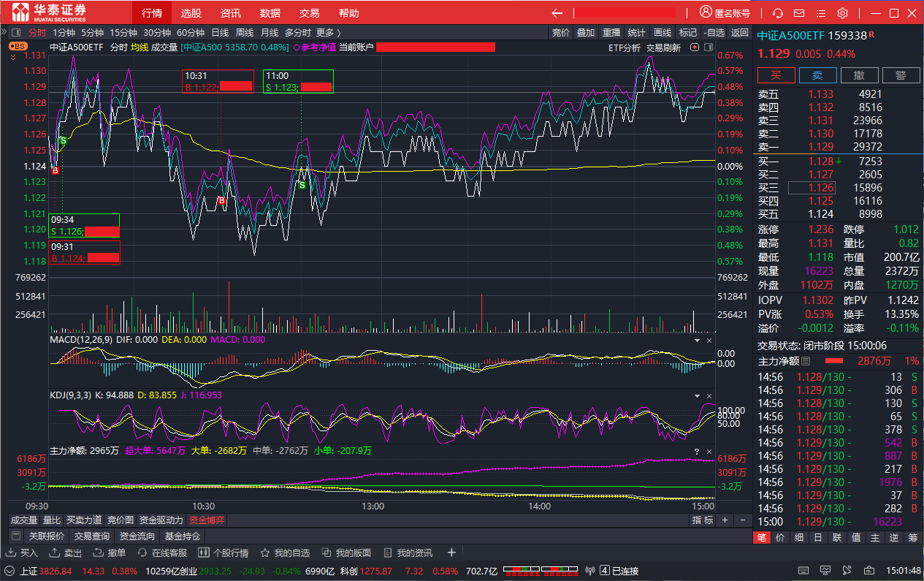This screenshot has height=581, width=924.
Task: Close the 主力净额 indicator panel
Action: pyautogui.click(x=709, y=452)
